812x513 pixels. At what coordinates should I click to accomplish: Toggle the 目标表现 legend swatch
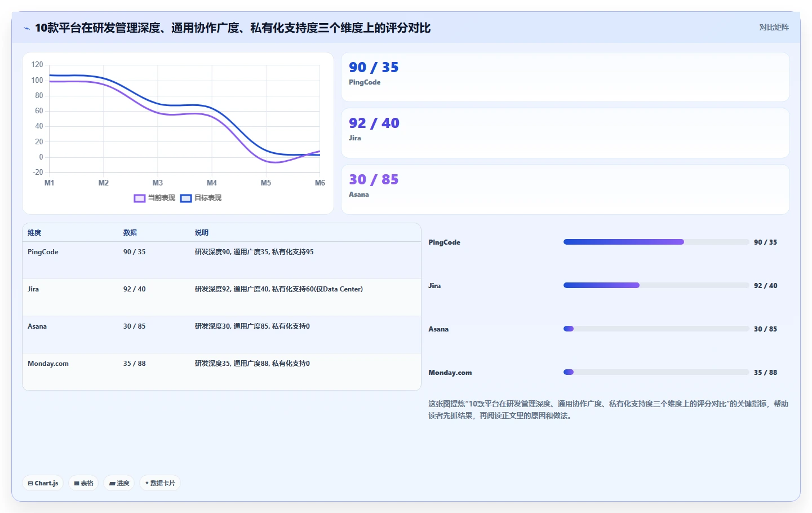tap(186, 198)
